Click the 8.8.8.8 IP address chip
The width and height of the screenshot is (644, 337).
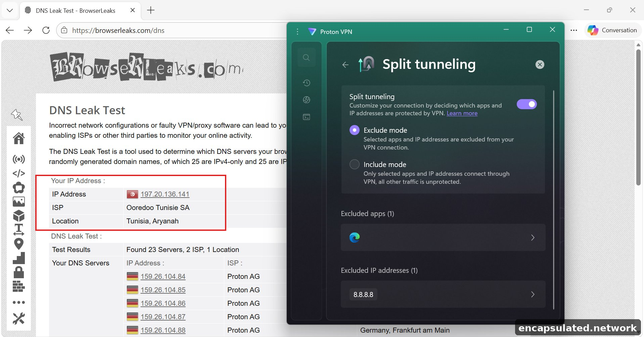[x=363, y=294]
